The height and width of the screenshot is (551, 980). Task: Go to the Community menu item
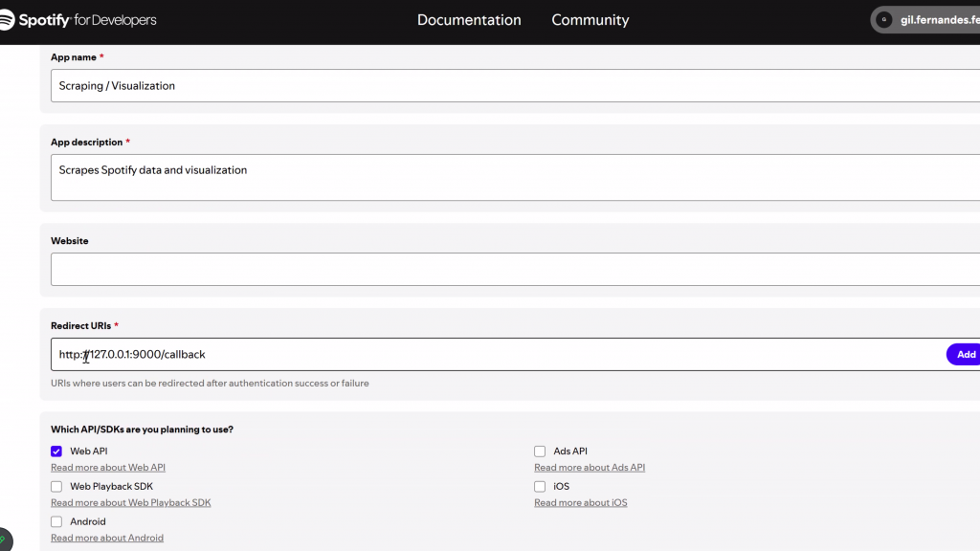tap(590, 20)
